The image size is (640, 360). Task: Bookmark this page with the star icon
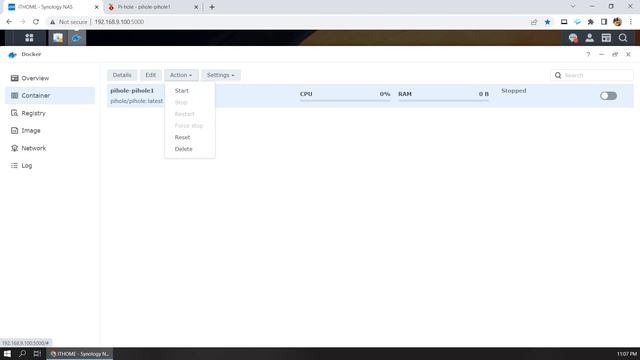pyautogui.click(x=547, y=22)
